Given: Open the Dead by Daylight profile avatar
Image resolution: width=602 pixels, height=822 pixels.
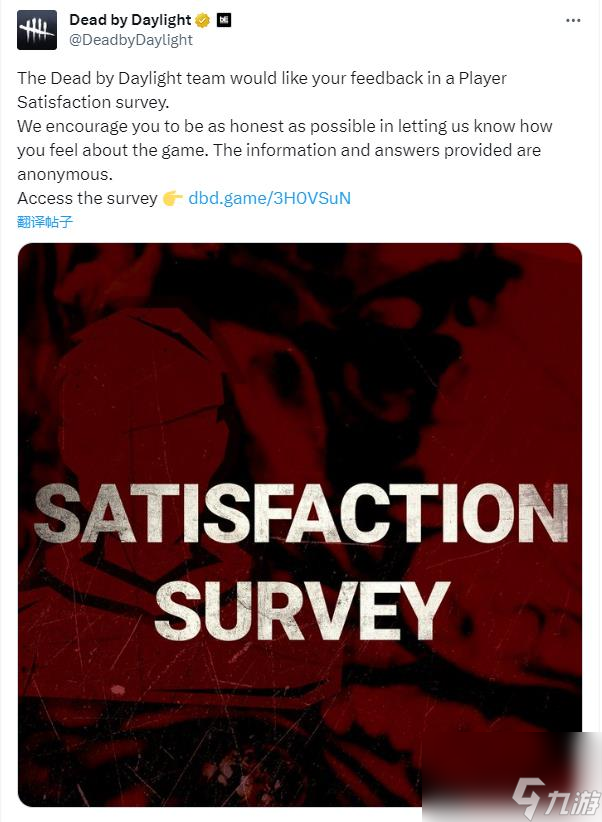Looking at the screenshot, I should (x=37, y=30).
